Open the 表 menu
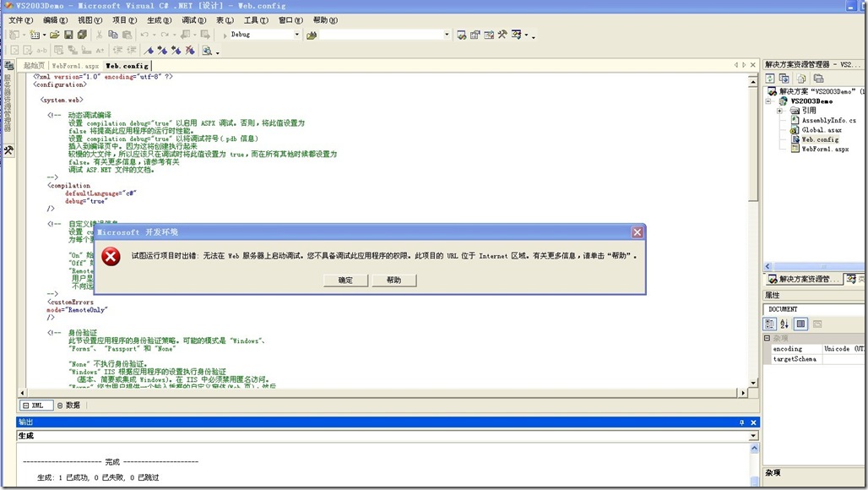 225,20
